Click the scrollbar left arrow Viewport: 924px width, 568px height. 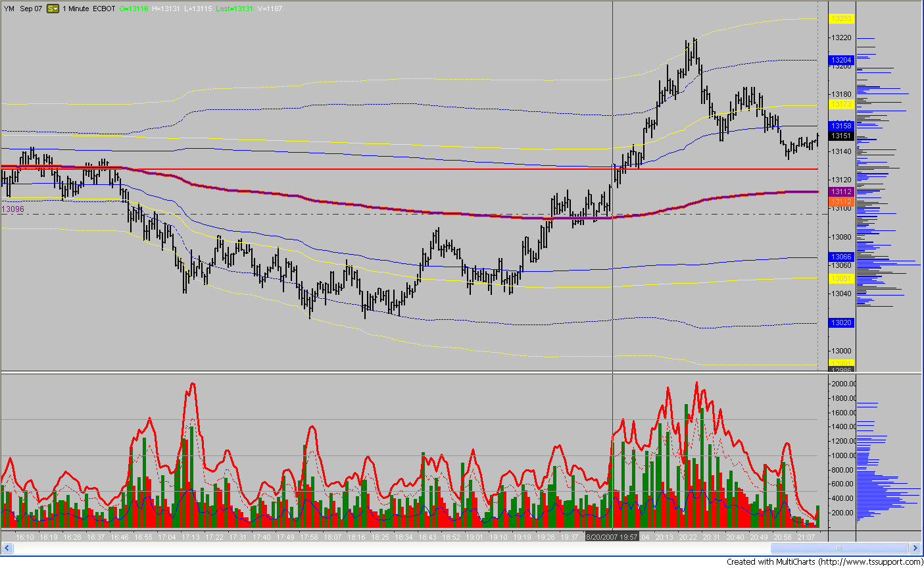tap(7, 548)
